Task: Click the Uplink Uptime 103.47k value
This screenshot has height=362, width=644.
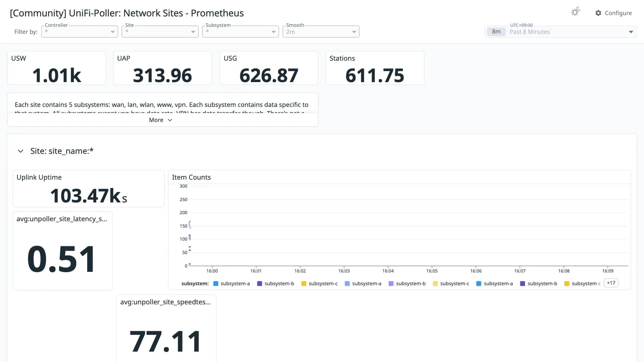Action: pos(89,196)
